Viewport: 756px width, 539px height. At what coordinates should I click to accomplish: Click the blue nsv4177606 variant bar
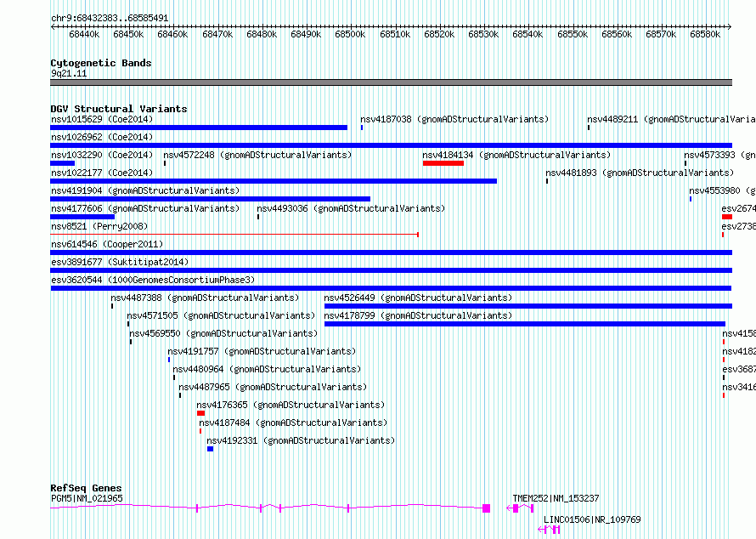tap(82, 217)
